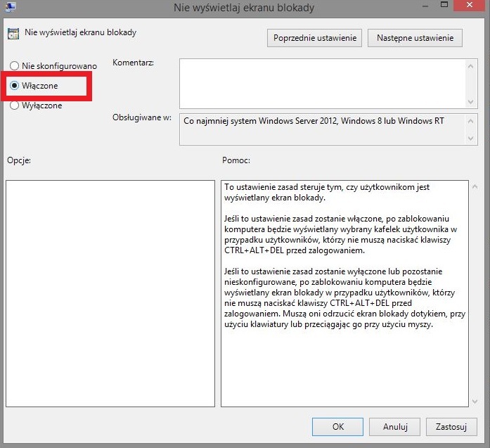Click the Pomoc help text starting 'To ustawienie zasad'
Viewport: 490px width, 448px height.
click(x=327, y=192)
